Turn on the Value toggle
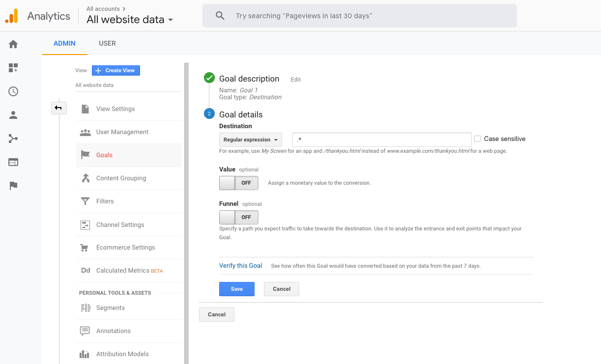This screenshot has width=601, height=364. tap(238, 183)
